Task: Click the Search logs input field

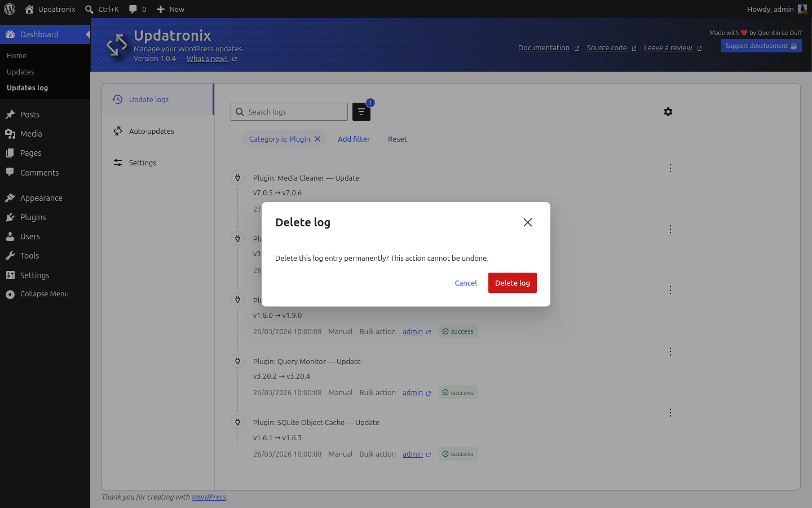Action: [x=289, y=111]
